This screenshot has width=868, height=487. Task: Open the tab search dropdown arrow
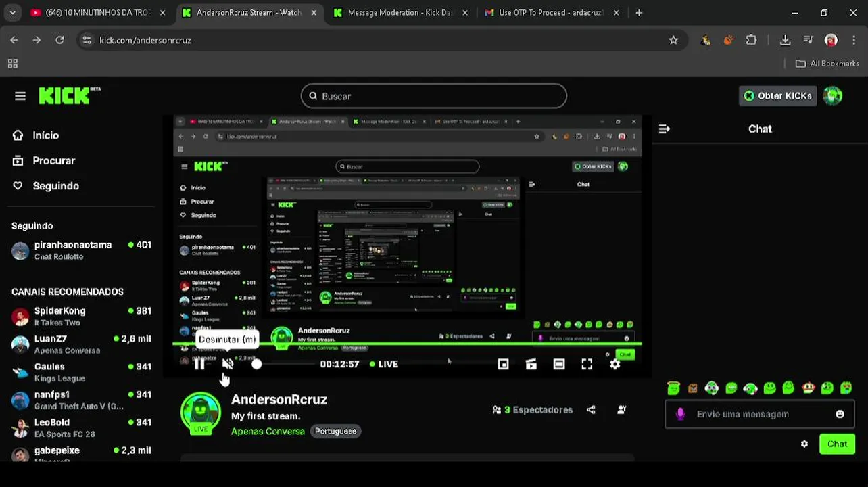pyautogui.click(x=12, y=13)
